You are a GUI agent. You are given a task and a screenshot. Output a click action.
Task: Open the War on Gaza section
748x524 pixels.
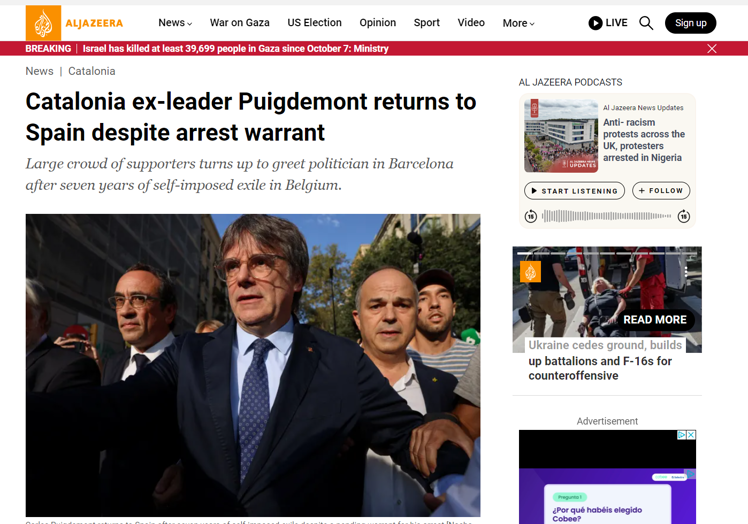click(x=239, y=23)
